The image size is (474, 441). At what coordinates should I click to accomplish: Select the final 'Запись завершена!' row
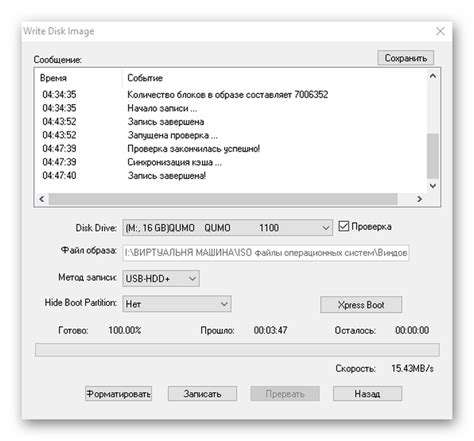[x=231, y=176]
